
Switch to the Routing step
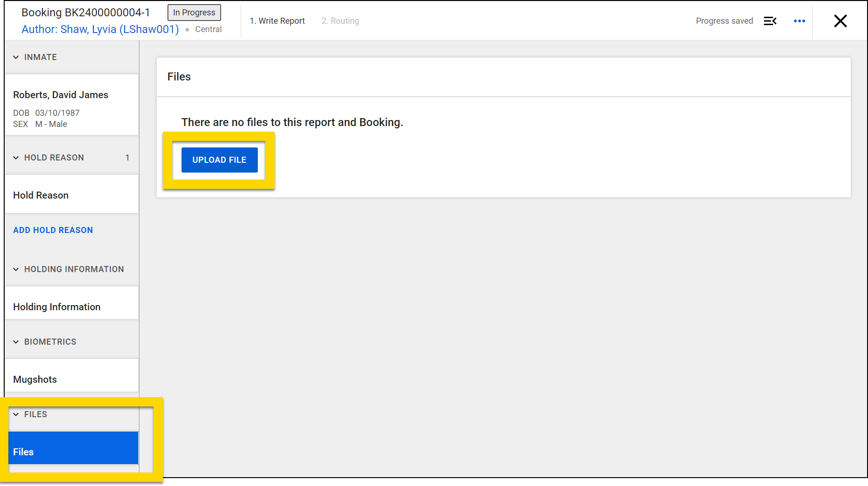[340, 20]
